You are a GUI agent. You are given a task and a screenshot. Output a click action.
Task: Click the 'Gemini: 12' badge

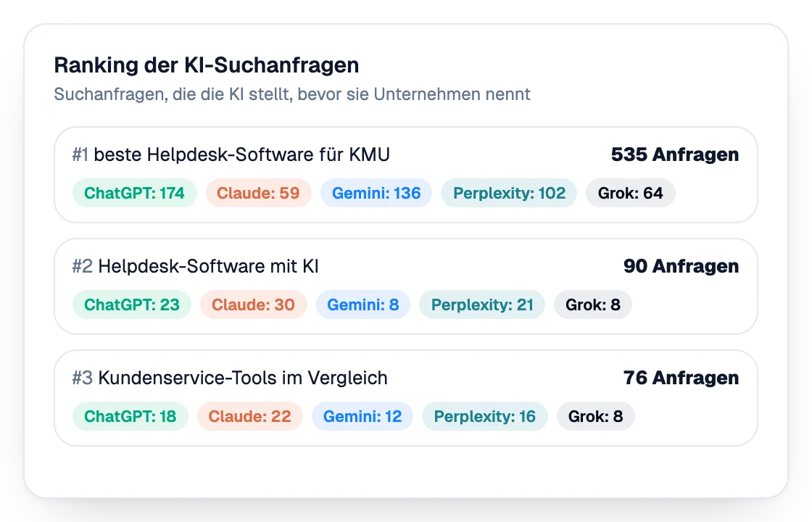click(362, 416)
